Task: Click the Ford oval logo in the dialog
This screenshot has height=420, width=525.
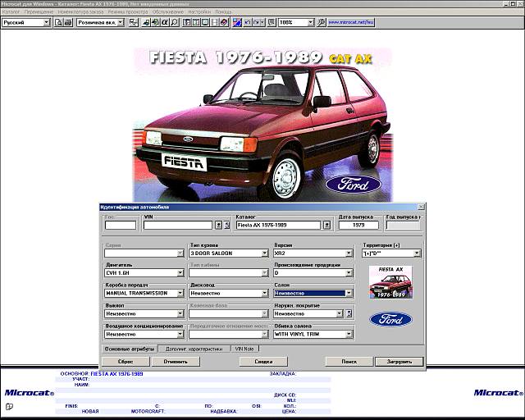Action: point(391,320)
